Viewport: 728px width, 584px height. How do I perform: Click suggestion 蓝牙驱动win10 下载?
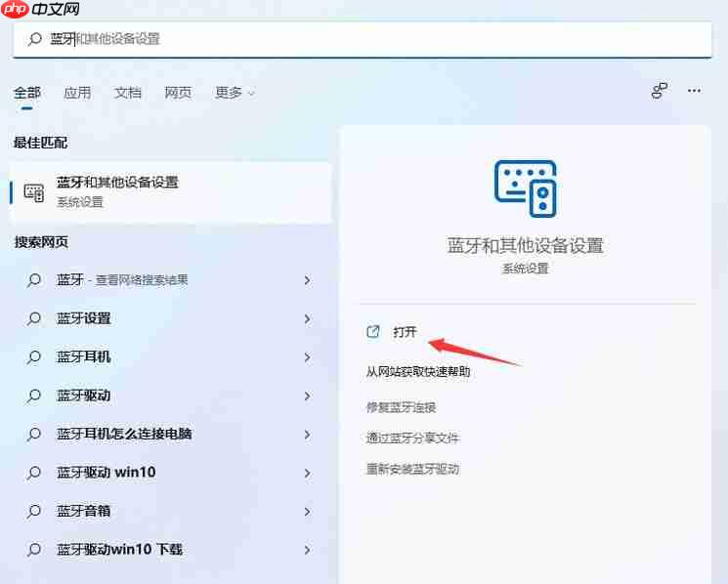pyautogui.click(x=120, y=549)
